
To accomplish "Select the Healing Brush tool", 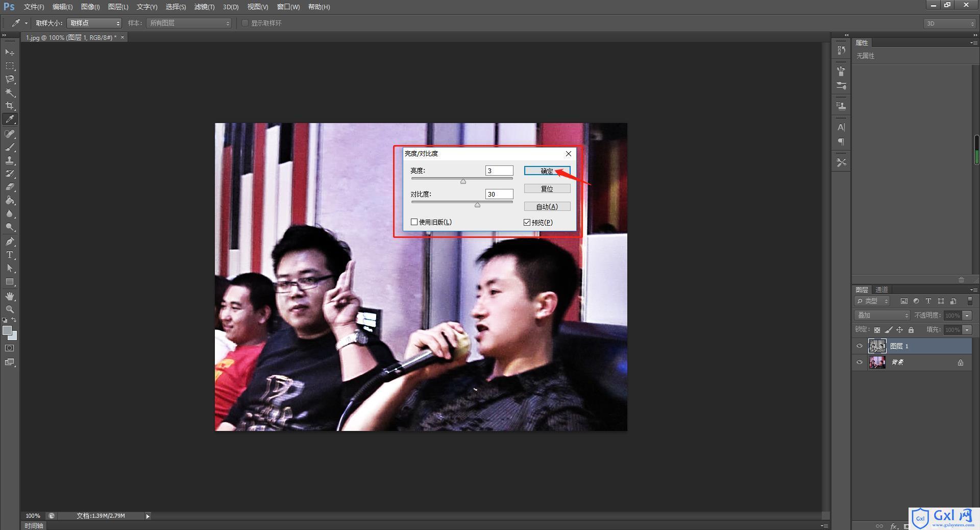I will pyautogui.click(x=10, y=134).
